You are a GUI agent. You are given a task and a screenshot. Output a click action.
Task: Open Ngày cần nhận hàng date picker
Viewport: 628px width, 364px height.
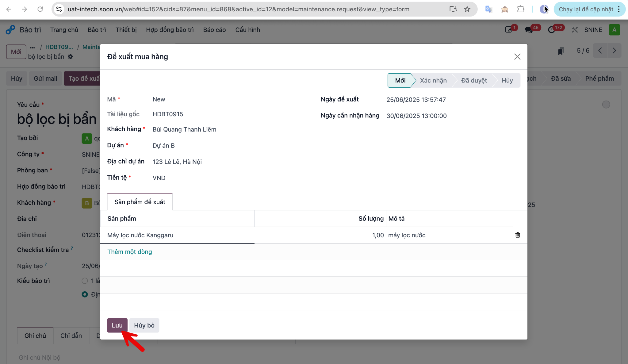[416, 116]
